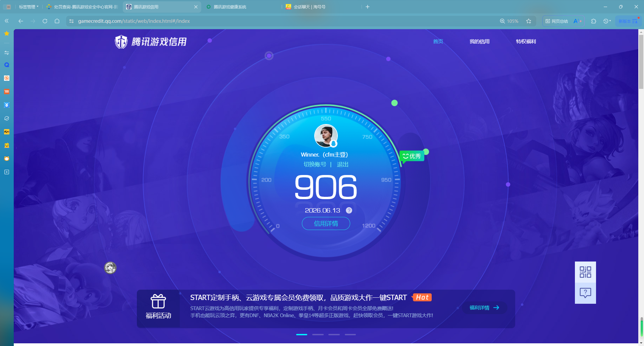Open the 新版本 menu button
This screenshot has width=644, height=346.
[x=628, y=21]
